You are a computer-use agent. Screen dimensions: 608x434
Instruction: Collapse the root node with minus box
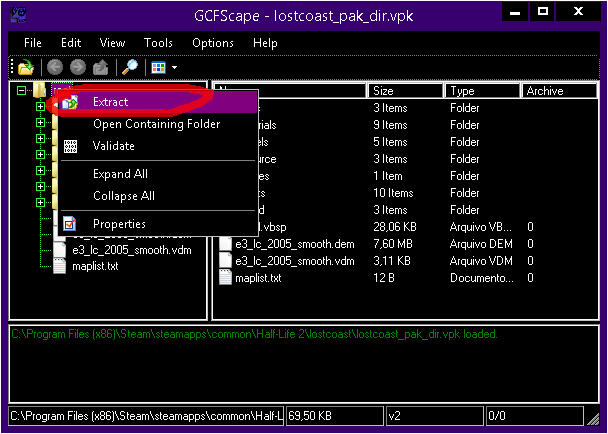[x=22, y=91]
